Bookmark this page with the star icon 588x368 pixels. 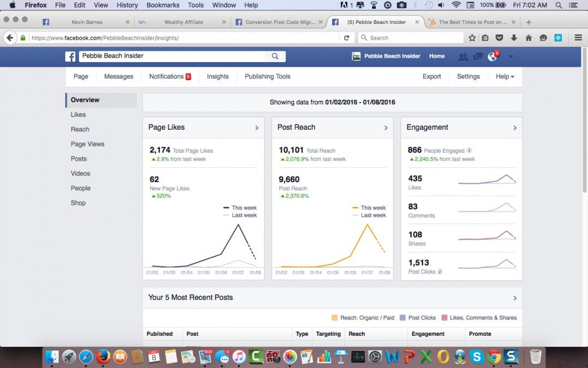click(472, 38)
